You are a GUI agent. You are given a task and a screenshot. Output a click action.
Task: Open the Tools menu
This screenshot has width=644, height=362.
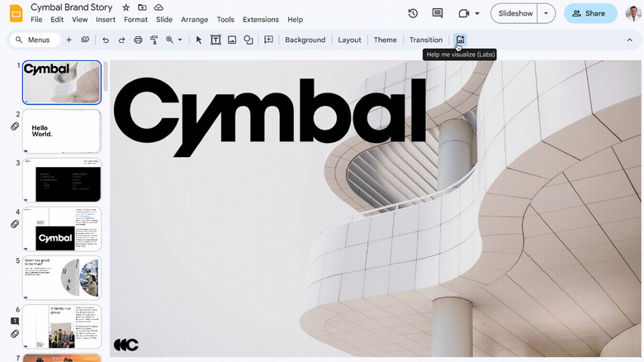[x=225, y=20]
